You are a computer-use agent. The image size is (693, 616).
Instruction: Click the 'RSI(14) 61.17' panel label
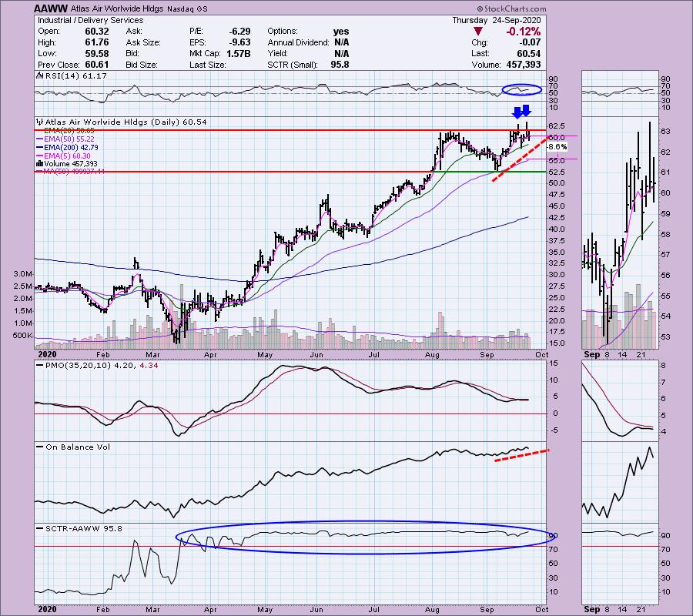coord(75,76)
